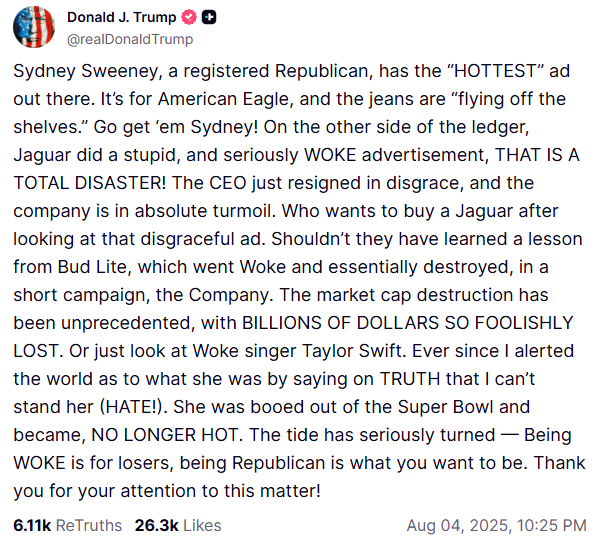
Task: Click the 10:25 PM time text
Action: pyautogui.click(x=551, y=526)
